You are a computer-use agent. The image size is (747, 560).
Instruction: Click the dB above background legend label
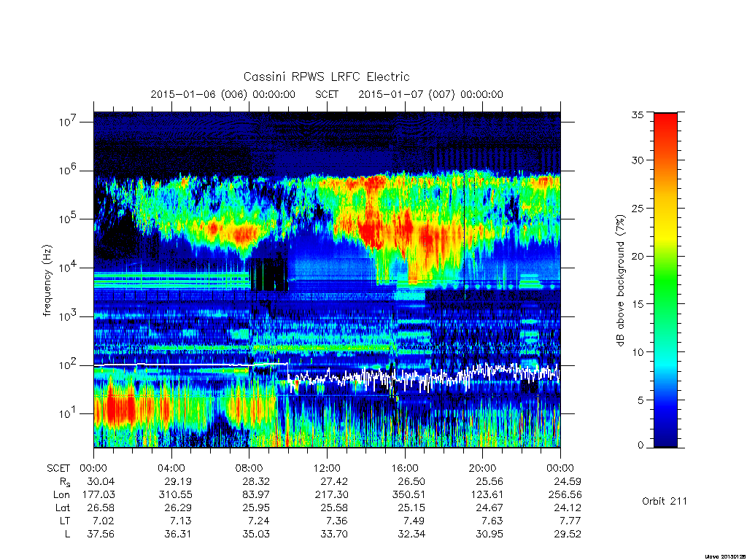coord(620,281)
